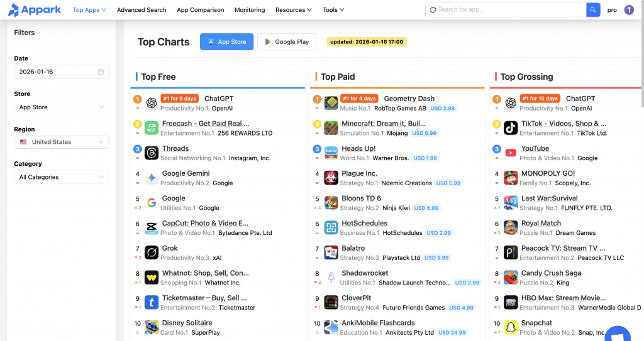The image size is (644, 341).
Task: Click the Grok app icon
Action: click(x=152, y=252)
